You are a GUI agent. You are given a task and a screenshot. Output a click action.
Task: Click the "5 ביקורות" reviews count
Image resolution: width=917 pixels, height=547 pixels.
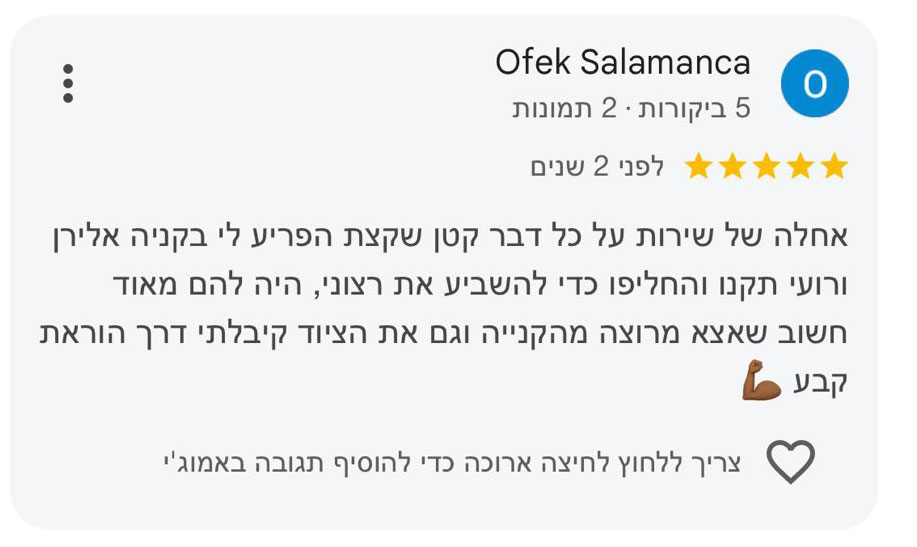(x=694, y=108)
